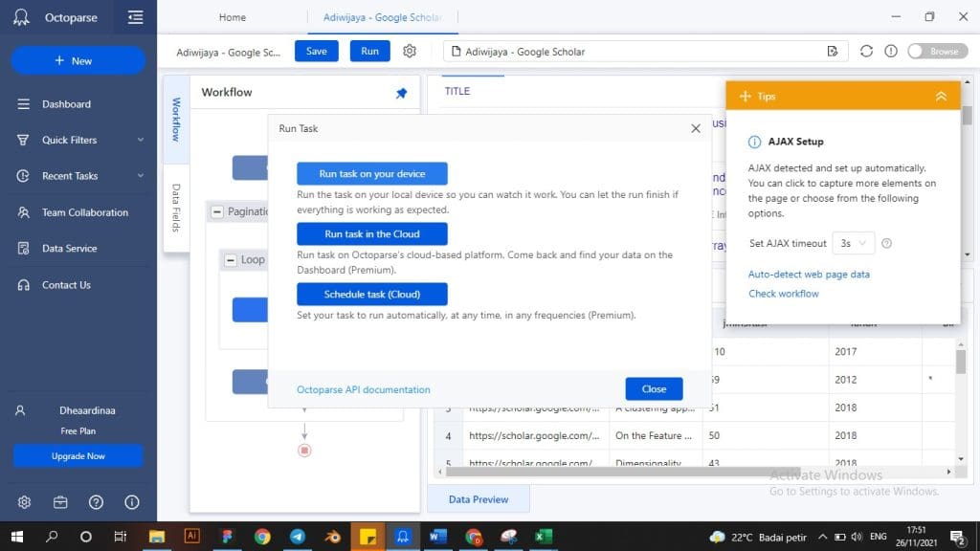Expand the Quick Filters menu

(141, 141)
